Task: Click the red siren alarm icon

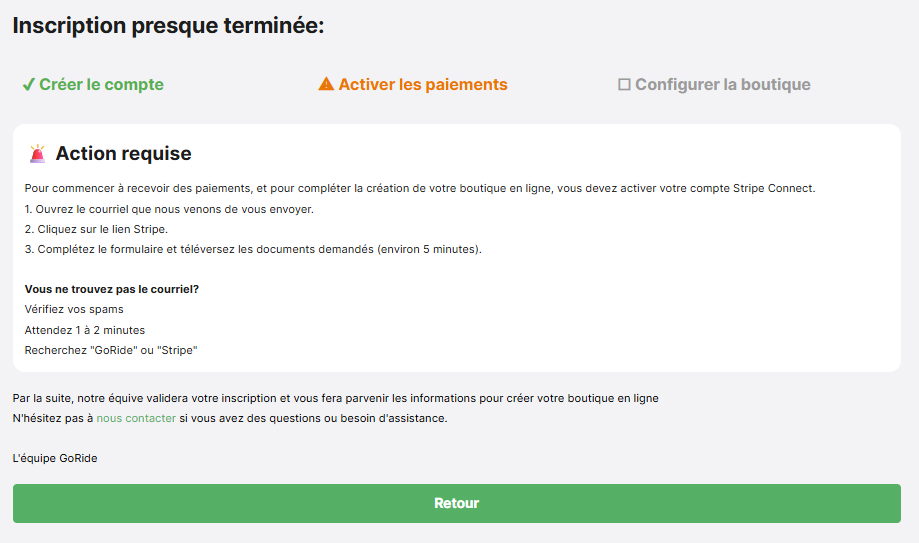Action: click(x=38, y=154)
